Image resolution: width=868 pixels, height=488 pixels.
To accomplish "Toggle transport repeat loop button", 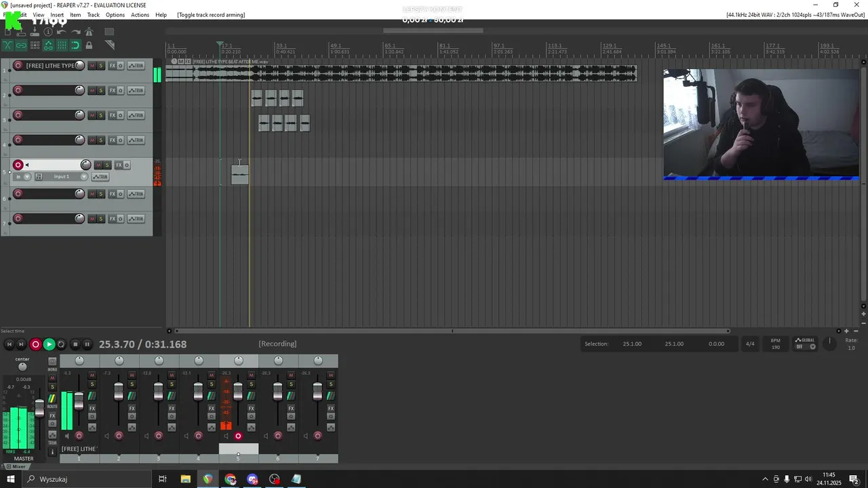I will pos(61,344).
